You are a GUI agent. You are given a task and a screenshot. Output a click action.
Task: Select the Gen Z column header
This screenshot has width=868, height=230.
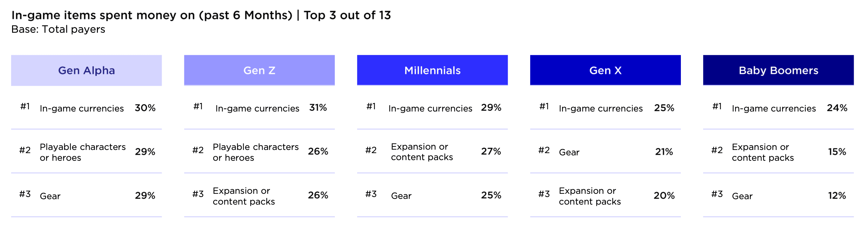coord(259,71)
